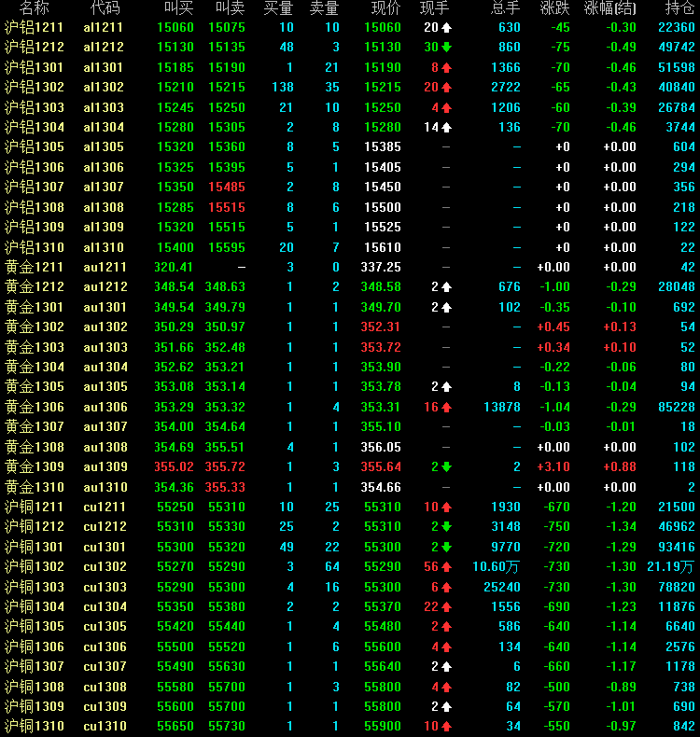This screenshot has width=700, height=737.
Task: Click the green down arrow in 沪铜1301 row
Action: (446, 547)
